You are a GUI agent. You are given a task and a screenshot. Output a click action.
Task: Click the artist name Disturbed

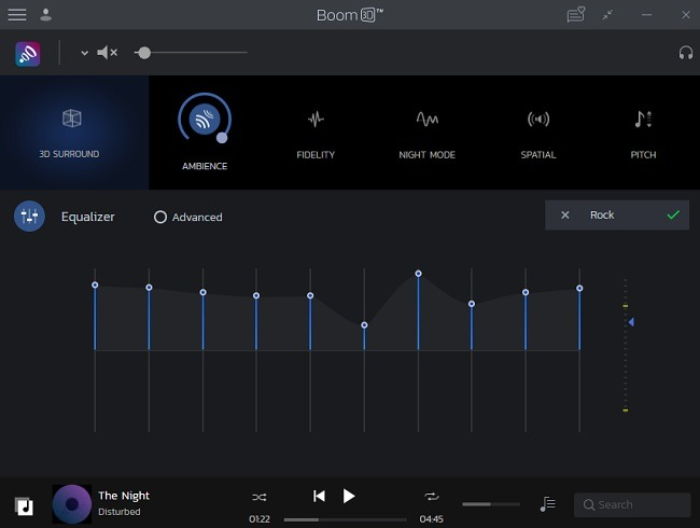click(x=119, y=512)
